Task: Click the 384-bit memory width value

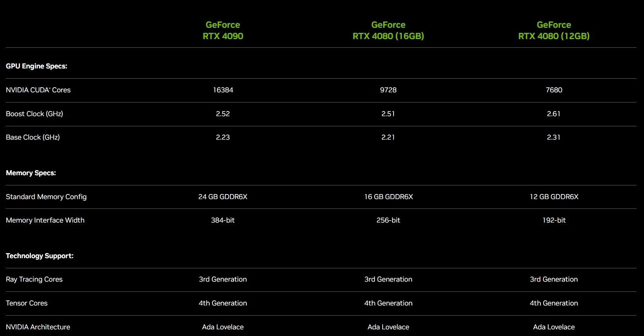Action: click(223, 220)
